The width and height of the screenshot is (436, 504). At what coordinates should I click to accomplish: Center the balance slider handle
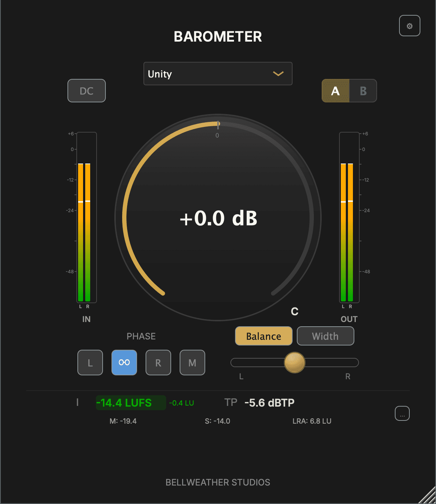pos(294,363)
